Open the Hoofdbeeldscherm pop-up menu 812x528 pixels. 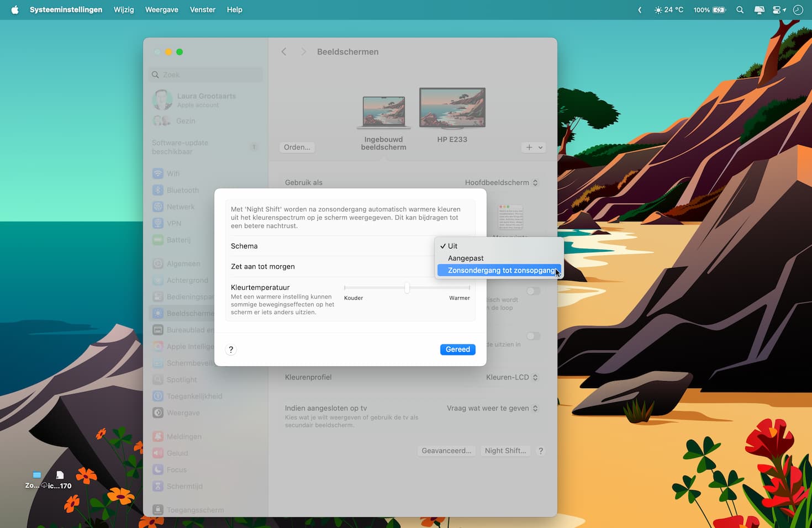502,183
